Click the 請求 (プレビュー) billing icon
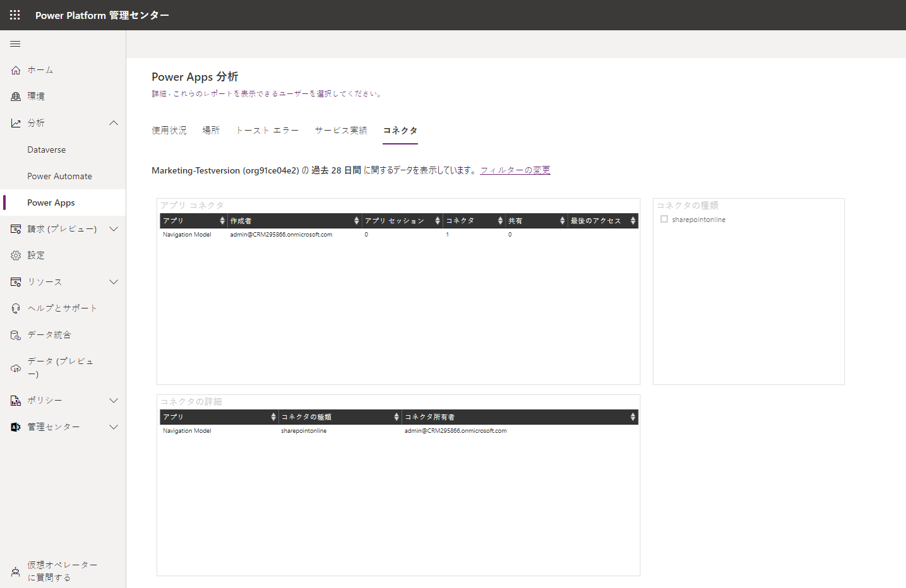This screenshot has height=588, width=906. [16, 229]
